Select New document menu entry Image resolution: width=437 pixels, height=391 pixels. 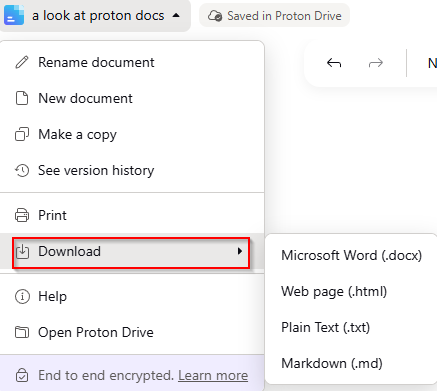(x=132, y=98)
